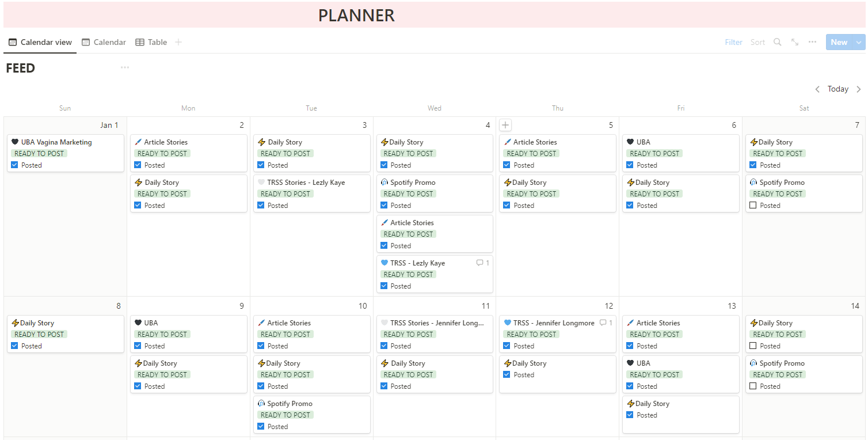868x440 pixels.
Task: Click the expand to full page arrows icon
Action: click(x=795, y=42)
